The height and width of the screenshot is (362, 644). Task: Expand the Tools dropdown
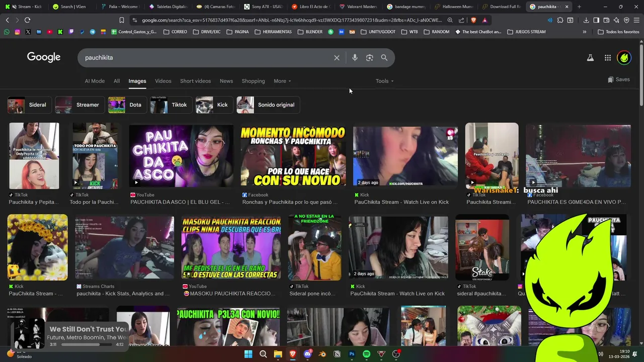point(384,81)
